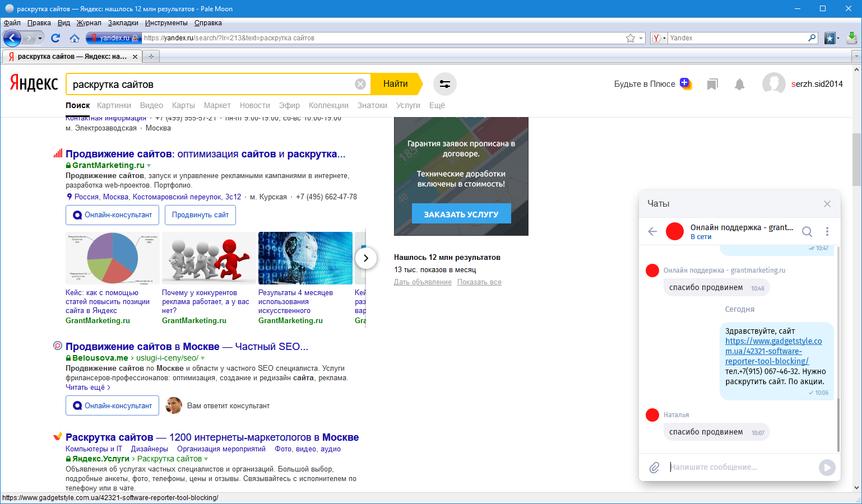This screenshot has height=504, width=862.
Task: Open the Правка menu
Action: [x=39, y=23]
